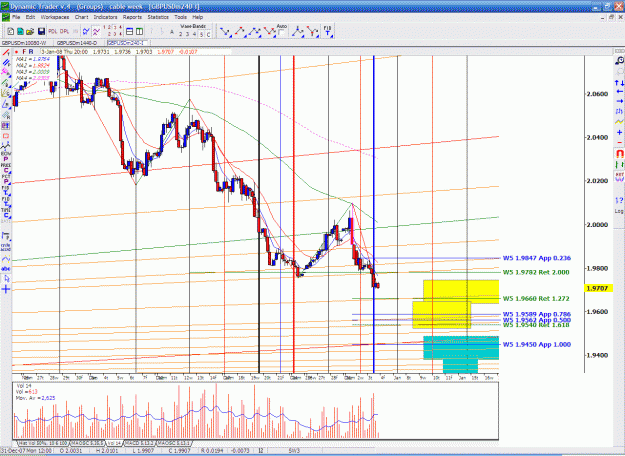Select the MACD indicator tab below the volume panel
625x456 pixels.
point(139,443)
